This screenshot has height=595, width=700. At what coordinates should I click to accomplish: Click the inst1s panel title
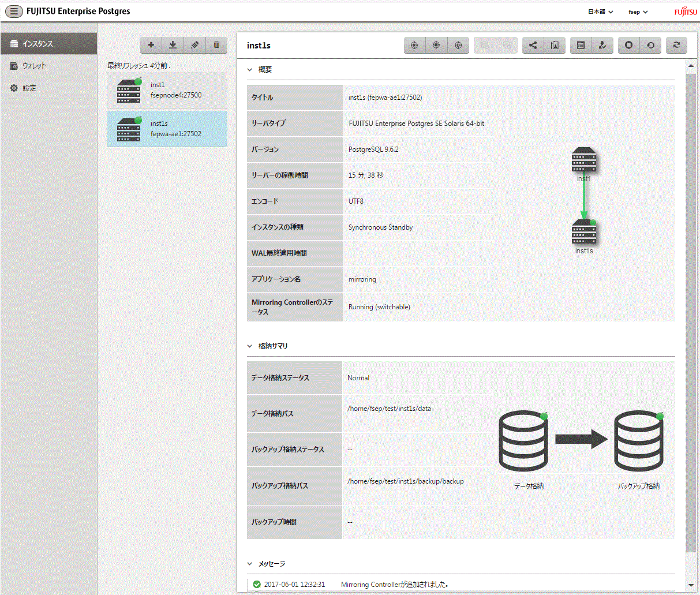[259, 46]
